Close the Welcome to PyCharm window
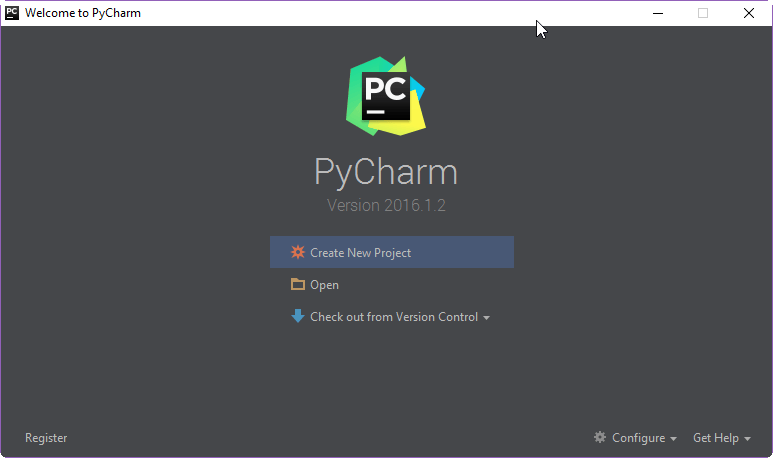The width and height of the screenshot is (773, 458). pyautogui.click(x=749, y=13)
